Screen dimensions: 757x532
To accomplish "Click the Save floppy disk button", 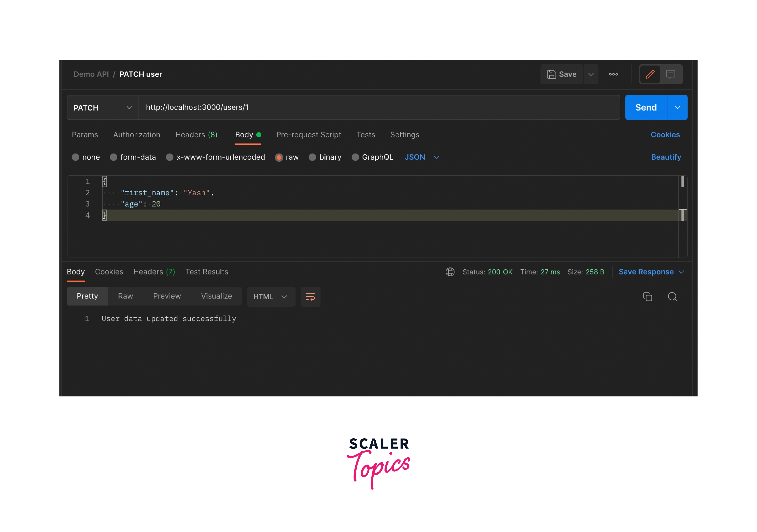I will tap(562, 74).
